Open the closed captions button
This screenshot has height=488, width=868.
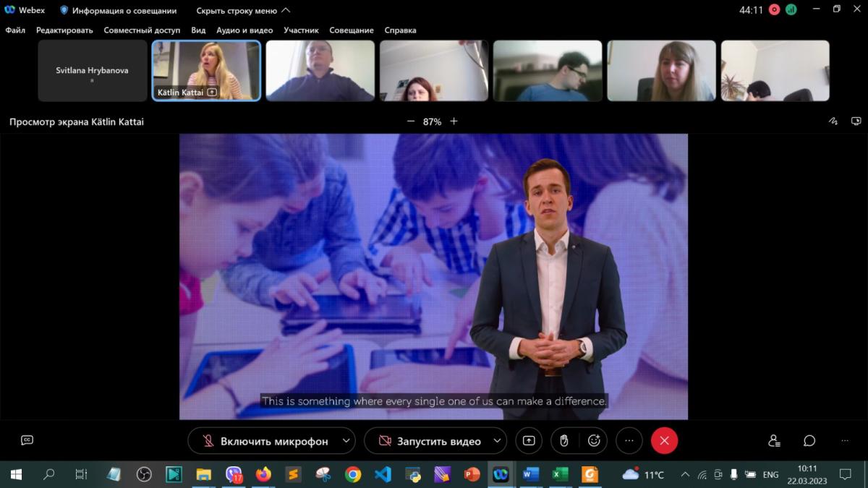(x=27, y=440)
